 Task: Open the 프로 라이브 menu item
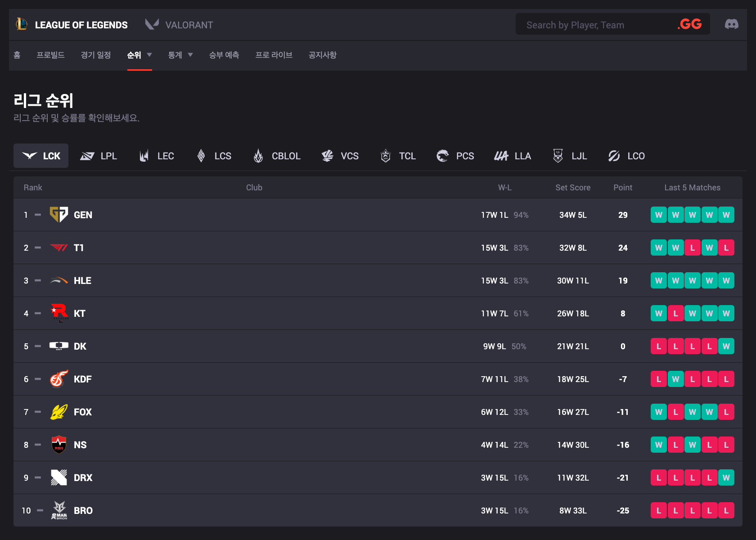click(274, 55)
